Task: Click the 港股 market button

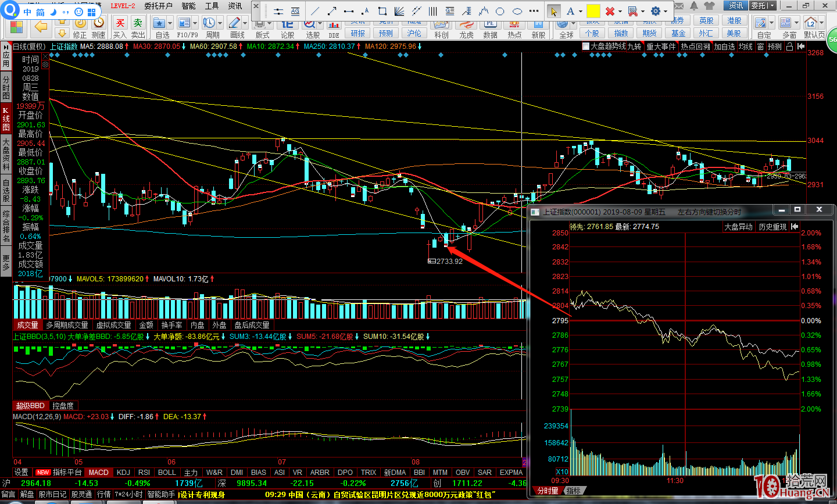Action: click(734, 20)
